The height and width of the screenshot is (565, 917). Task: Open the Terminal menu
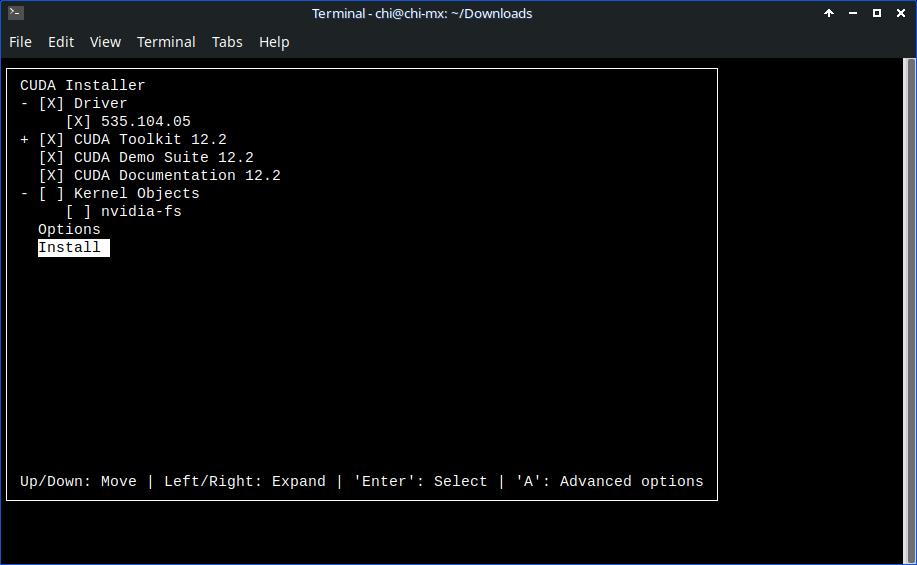166,42
